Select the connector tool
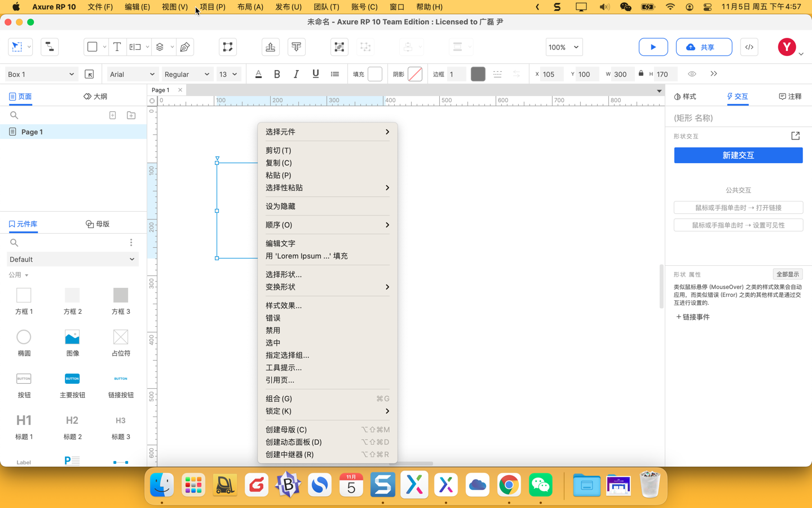 (x=50, y=47)
